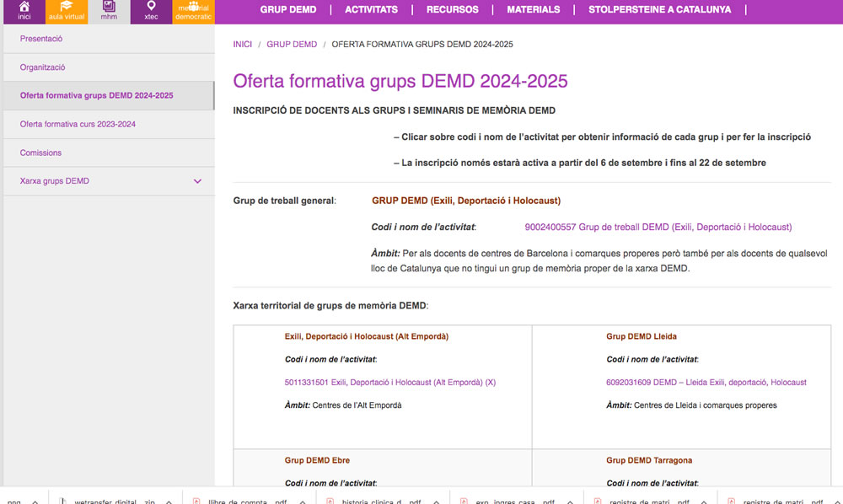Click the mhm gallery icon

coord(109,7)
